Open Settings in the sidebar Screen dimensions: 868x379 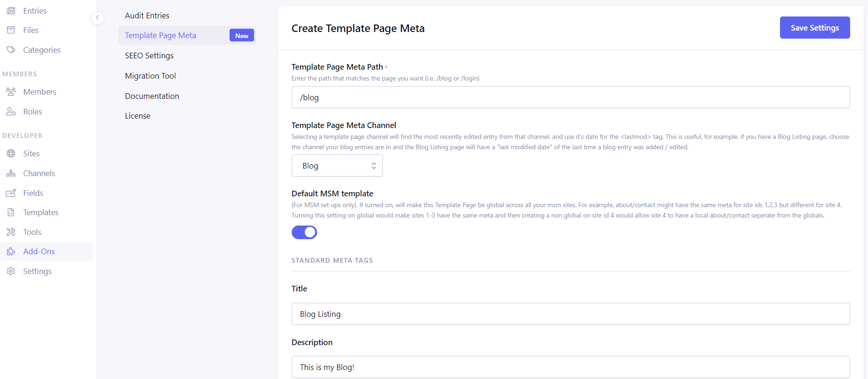[37, 271]
